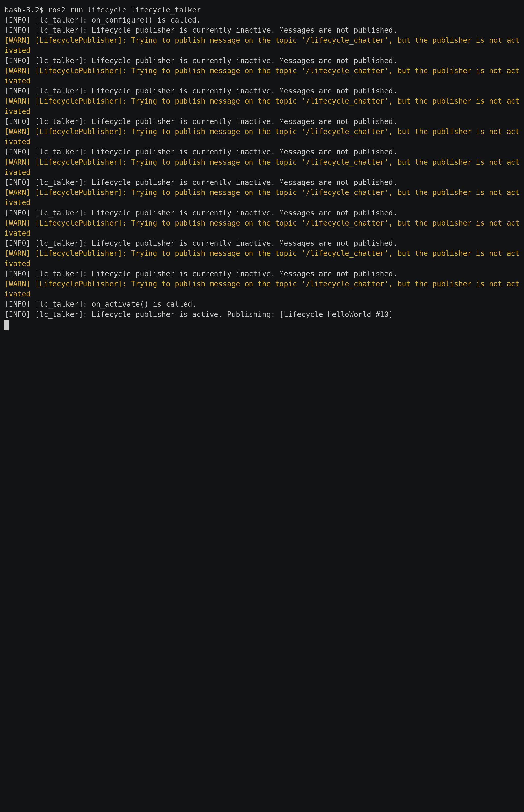The height and width of the screenshot is (812, 524).
Task: Click the [INFO] tag on the on_configure line
Action: click(x=17, y=20)
